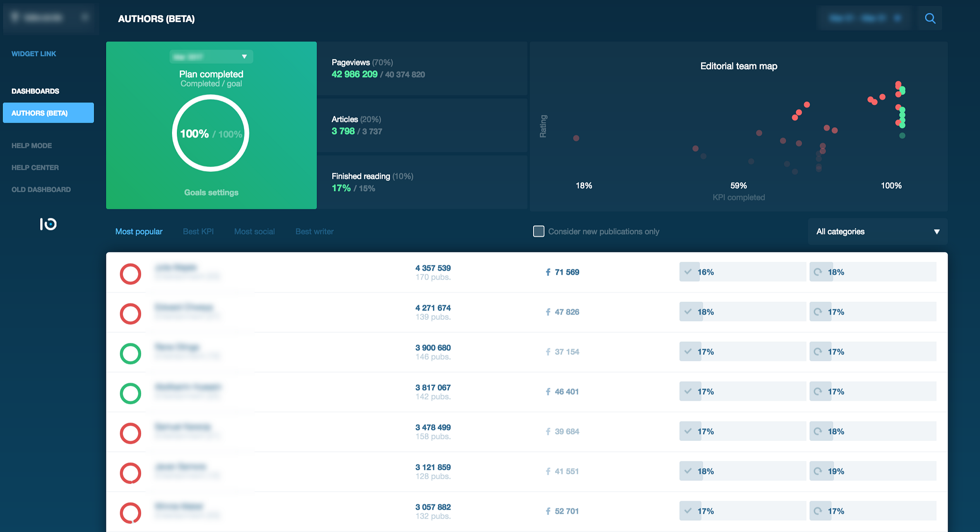Enable Consider new publications only checkbox
The width and height of the screenshot is (980, 532).
pos(539,231)
